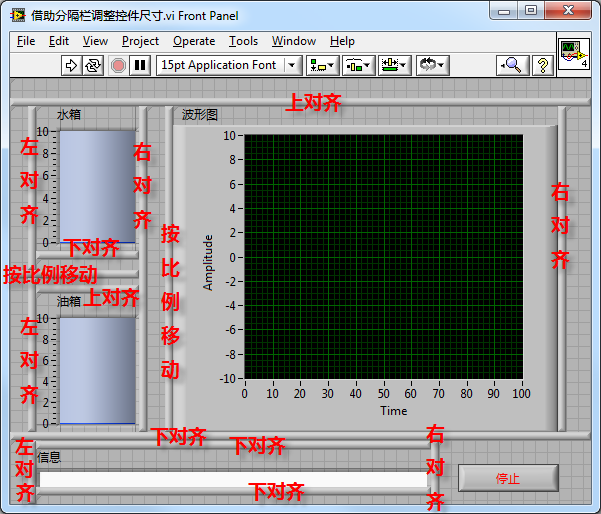Click the VI icon in top-right corner
The height and width of the screenshot is (514, 601).
[572, 53]
